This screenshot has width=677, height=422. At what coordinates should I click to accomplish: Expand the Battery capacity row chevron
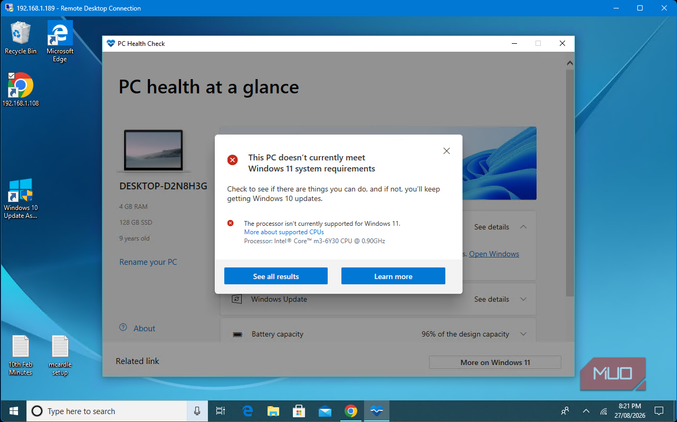click(x=523, y=334)
